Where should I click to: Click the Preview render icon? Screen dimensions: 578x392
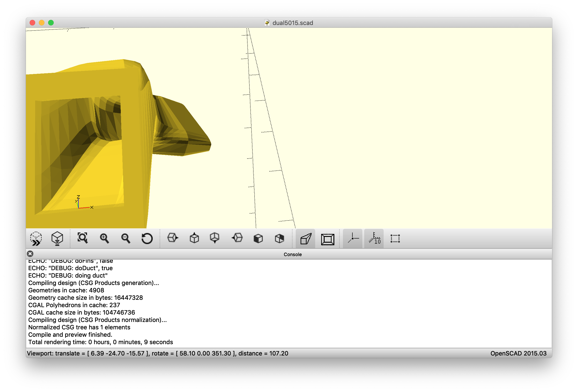coord(36,239)
